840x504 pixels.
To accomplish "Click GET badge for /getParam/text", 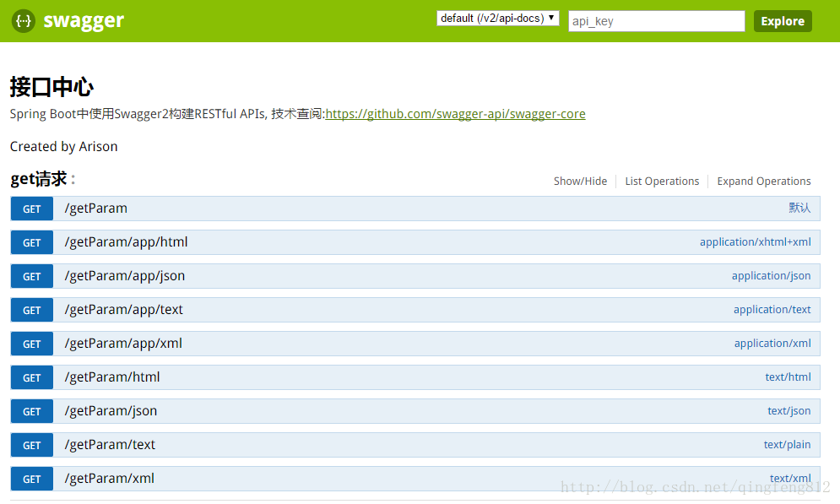I will tap(31, 445).
